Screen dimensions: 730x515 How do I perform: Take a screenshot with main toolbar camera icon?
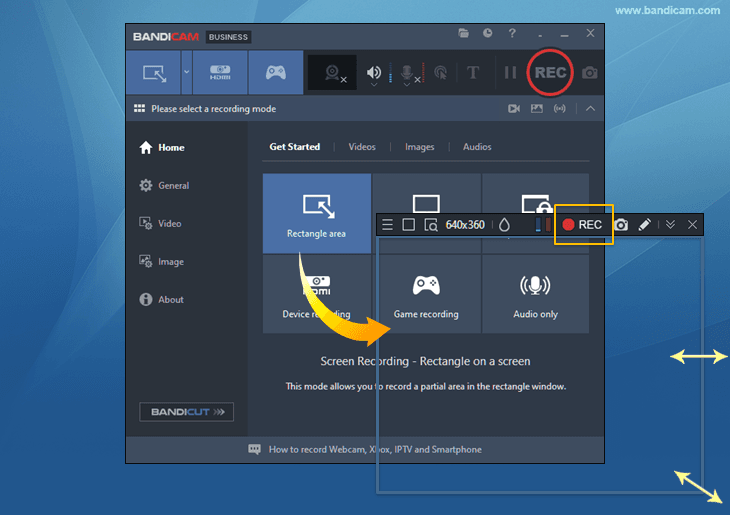590,73
